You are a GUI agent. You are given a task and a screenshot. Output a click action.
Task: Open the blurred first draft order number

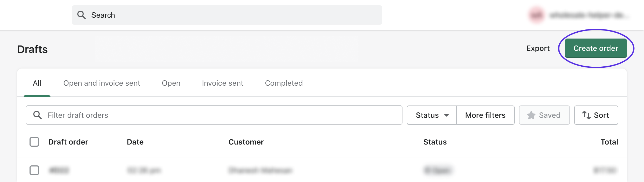click(59, 170)
